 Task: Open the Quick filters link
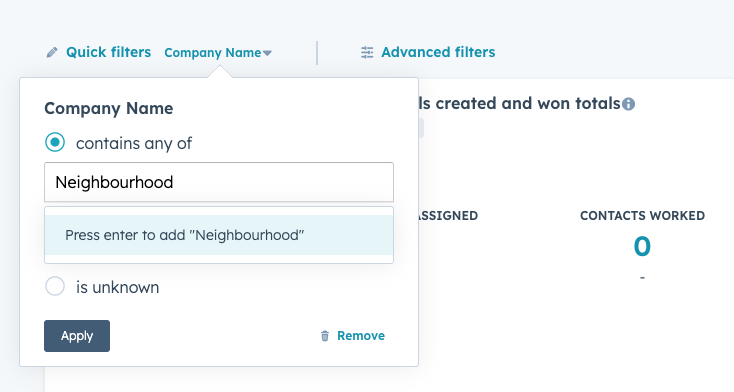[108, 52]
